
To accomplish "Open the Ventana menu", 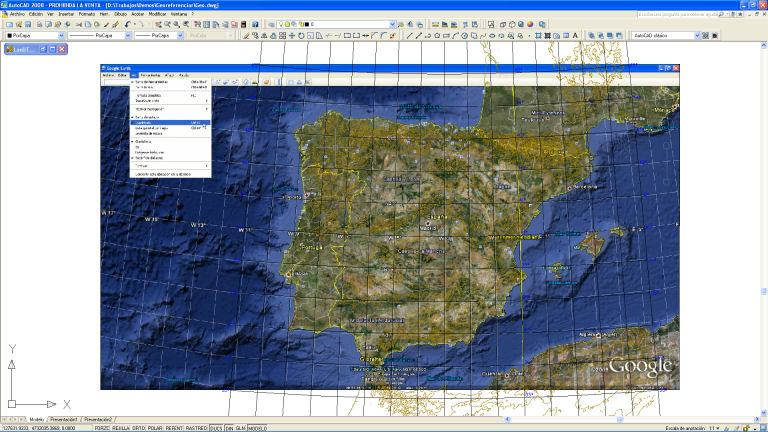I will [x=179, y=14].
